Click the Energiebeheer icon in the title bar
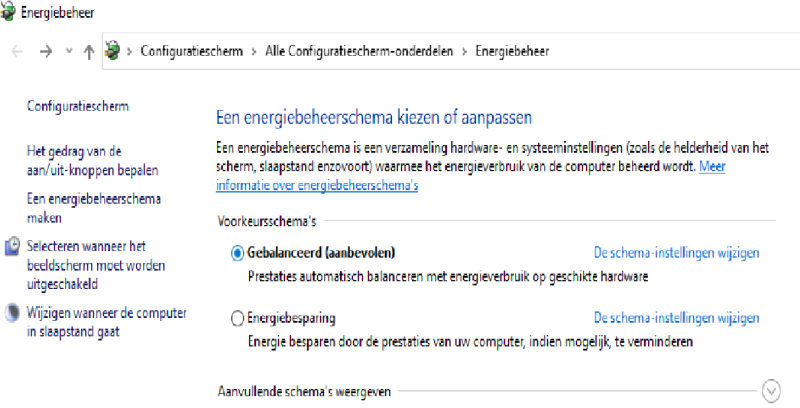800x408 pixels. (x=9, y=15)
